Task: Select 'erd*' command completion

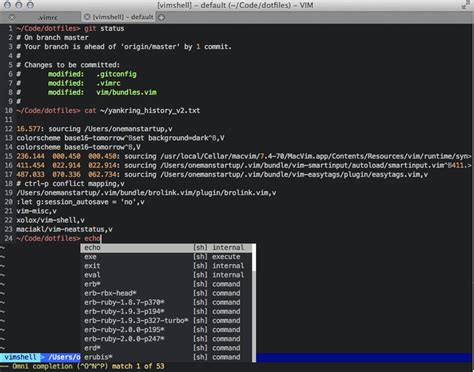Action: pos(167,348)
